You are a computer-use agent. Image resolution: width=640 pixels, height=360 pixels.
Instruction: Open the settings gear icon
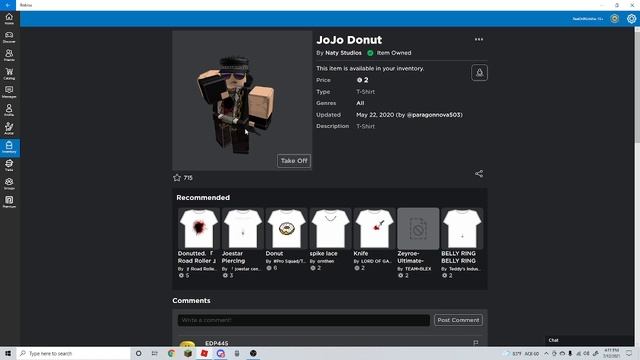[x=631, y=18]
